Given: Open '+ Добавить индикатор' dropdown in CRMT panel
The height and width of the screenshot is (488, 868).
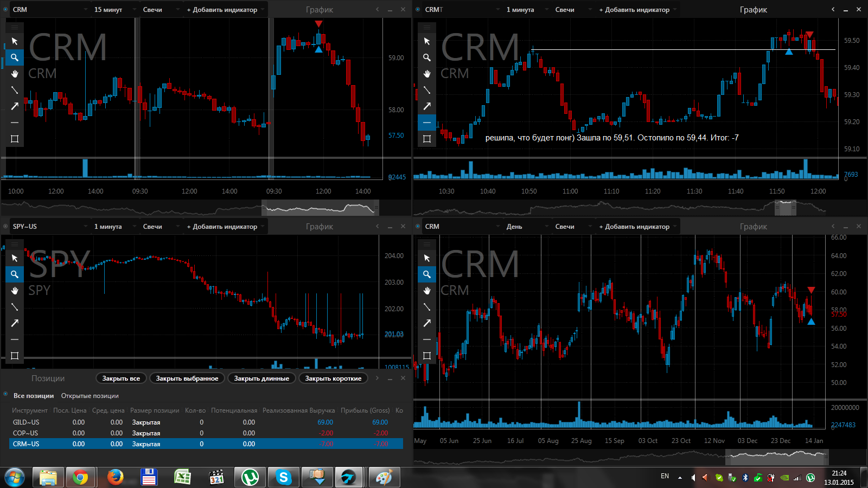Looking at the screenshot, I should click(x=638, y=10).
